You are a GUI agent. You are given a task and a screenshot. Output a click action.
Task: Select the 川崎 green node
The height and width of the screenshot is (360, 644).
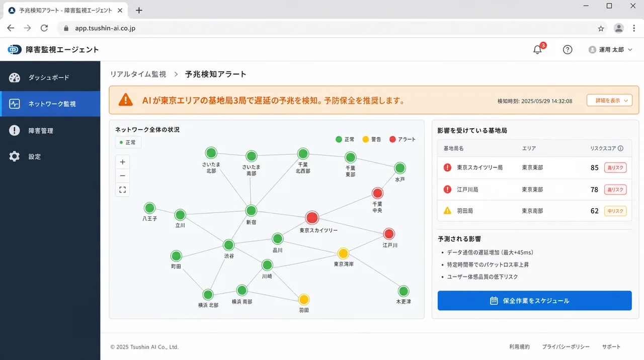(x=267, y=265)
